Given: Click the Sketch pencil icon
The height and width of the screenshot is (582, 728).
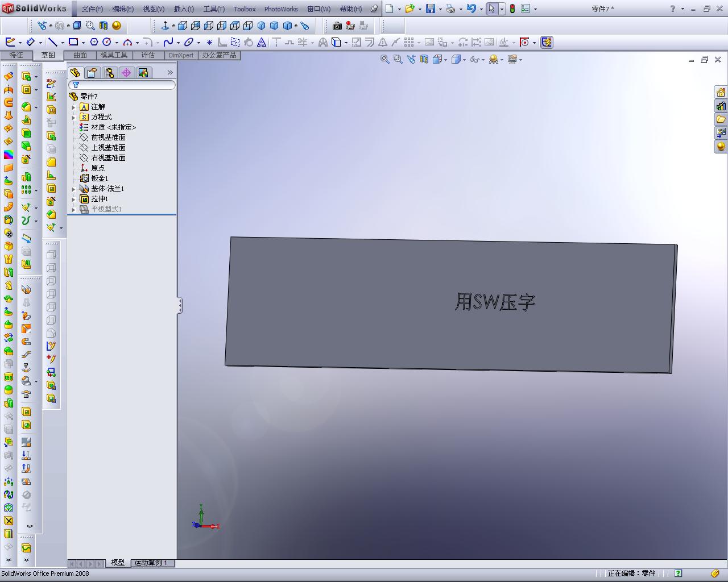Looking at the screenshot, I should coord(10,42).
